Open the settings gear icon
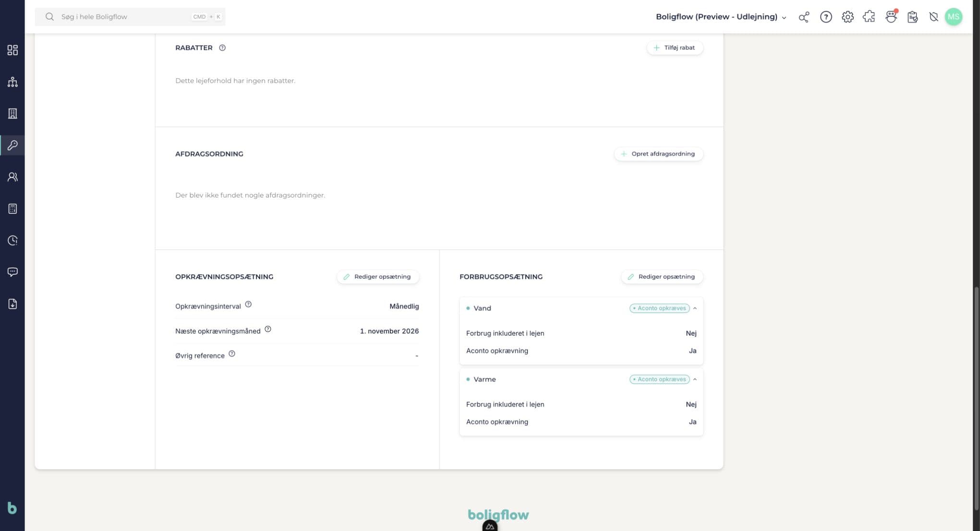980x531 pixels. click(847, 17)
